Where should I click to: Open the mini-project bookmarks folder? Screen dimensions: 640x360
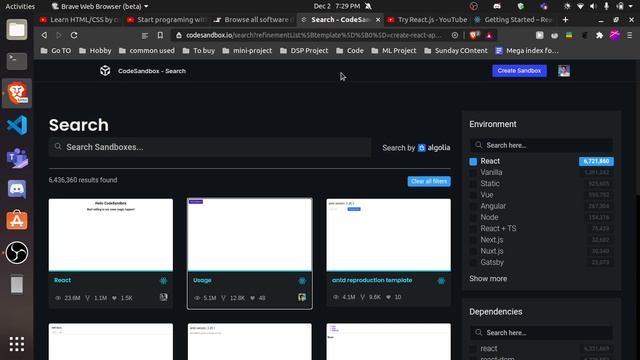[x=247, y=51]
